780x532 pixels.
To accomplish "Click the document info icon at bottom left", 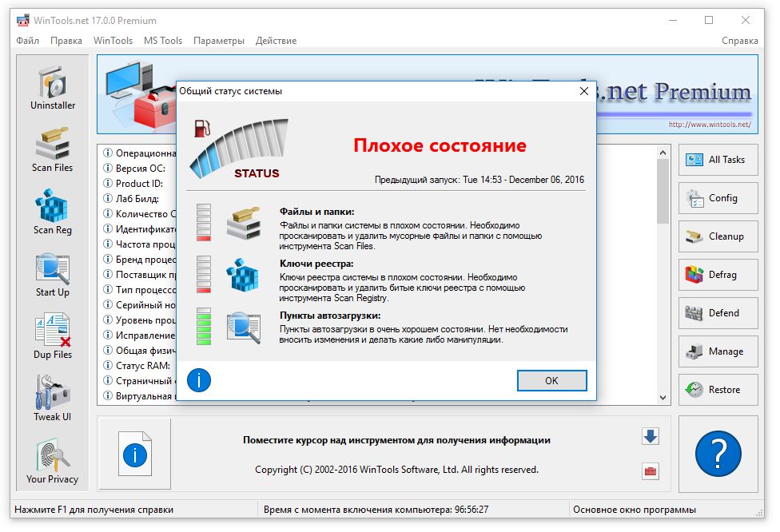I will pos(135,454).
